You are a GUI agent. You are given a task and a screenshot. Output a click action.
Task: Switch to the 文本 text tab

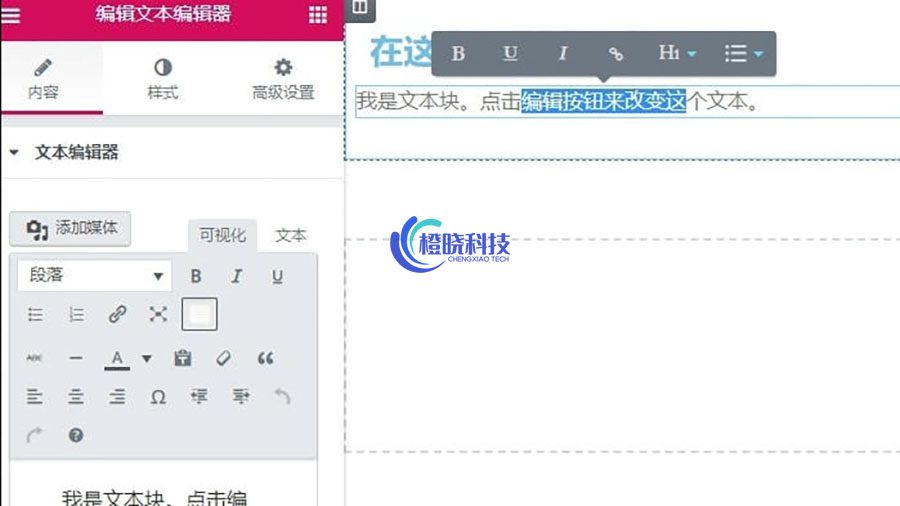(290, 236)
